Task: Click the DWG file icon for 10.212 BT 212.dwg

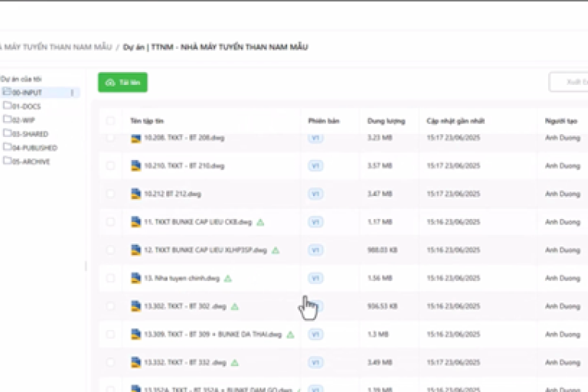Action: click(x=136, y=194)
